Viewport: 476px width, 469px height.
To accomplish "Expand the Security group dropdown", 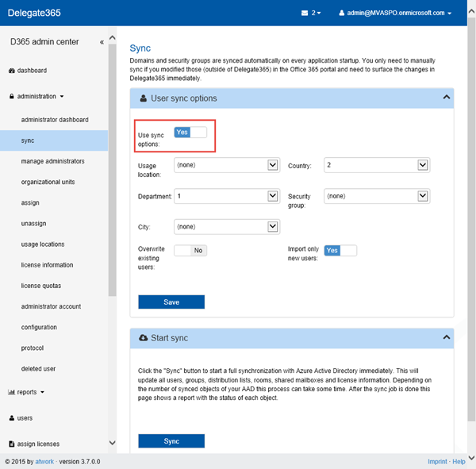I will [377, 196].
